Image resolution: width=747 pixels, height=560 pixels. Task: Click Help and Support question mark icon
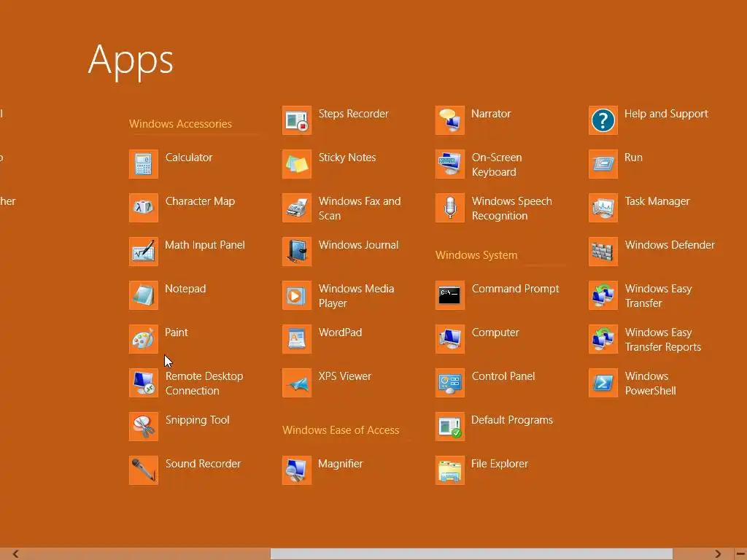click(603, 120)
